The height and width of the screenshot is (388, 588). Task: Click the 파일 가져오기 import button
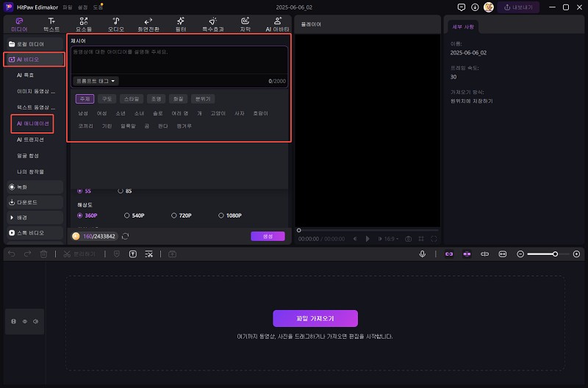tap(315, 318)
